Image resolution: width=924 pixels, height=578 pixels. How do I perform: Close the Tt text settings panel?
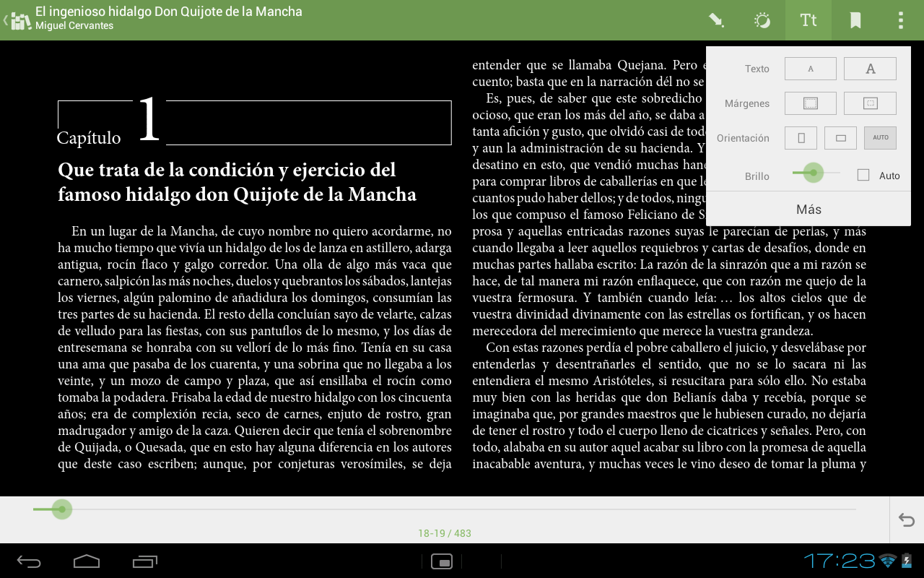click(x=808, y=20)
